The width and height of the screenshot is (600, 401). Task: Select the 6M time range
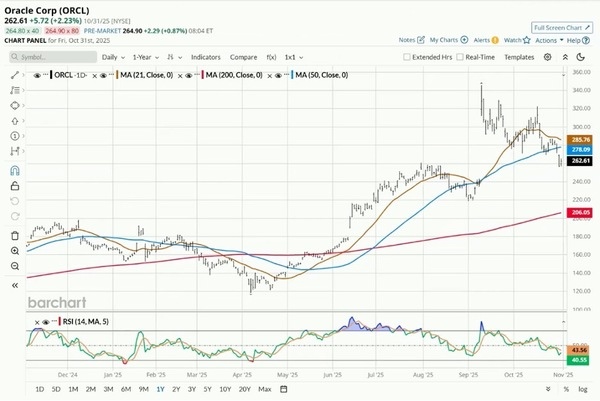pyautogui.click(x=125, y=388)
